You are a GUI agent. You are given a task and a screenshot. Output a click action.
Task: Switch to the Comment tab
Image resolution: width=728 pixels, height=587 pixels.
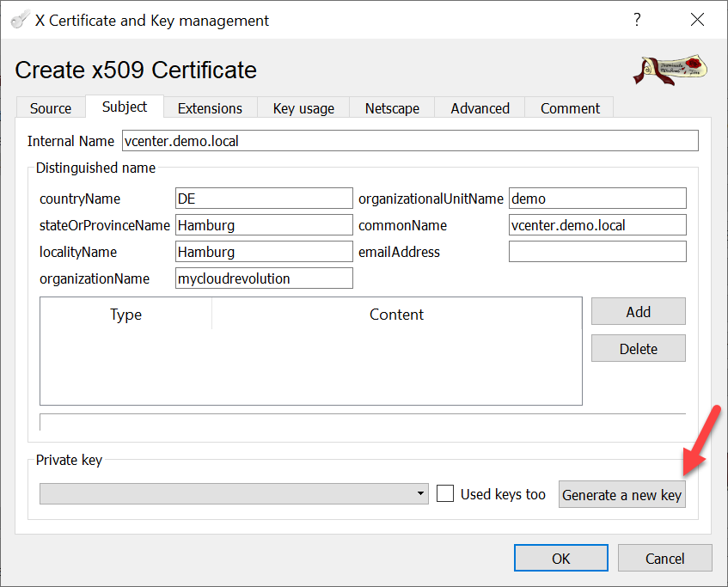click(570, 108)
